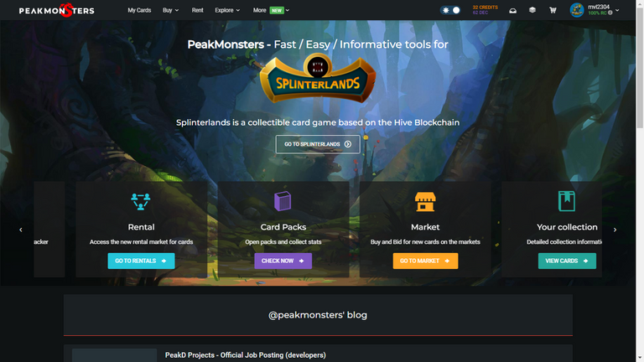Toggle the light/dark theme switch
Image resolution: width=644 pixels, height=362 pixels.
(x=450, y=10)
